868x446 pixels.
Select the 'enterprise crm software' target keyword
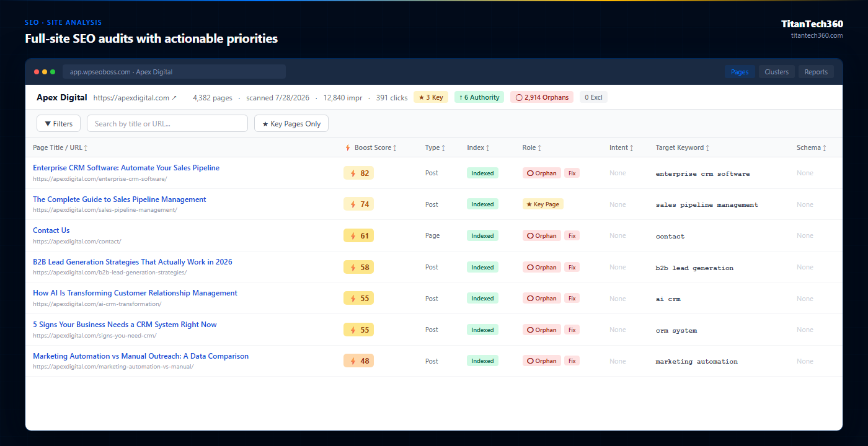703,174
